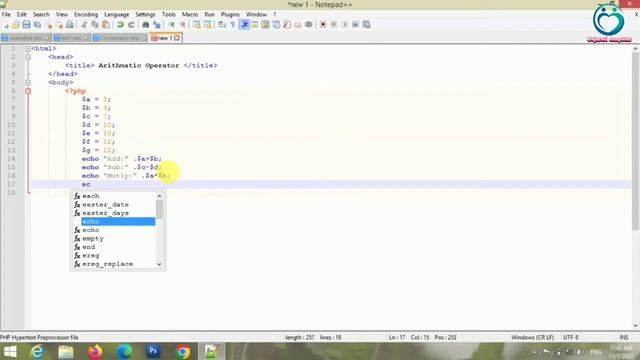Click the Close All toolbar icon
The height and width of the screenshot is (360, 640).
[60, 24]
